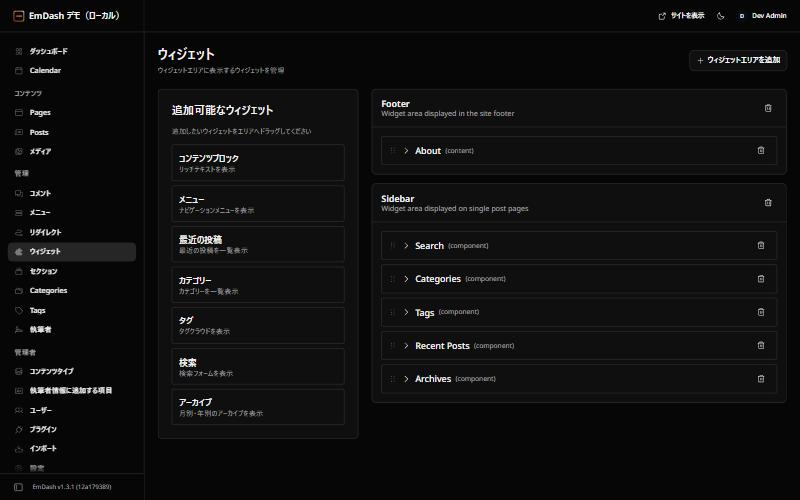Viewport: 800px width, 500px height.
Task: Delete the Categories widget
Action: pos(761,279)
